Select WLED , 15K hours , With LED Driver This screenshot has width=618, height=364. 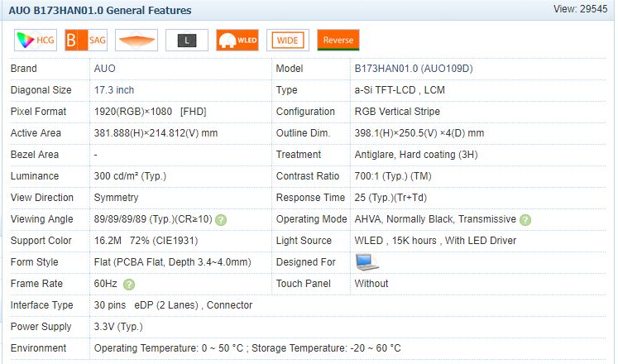pyautogui.click(x=435, y=241)
